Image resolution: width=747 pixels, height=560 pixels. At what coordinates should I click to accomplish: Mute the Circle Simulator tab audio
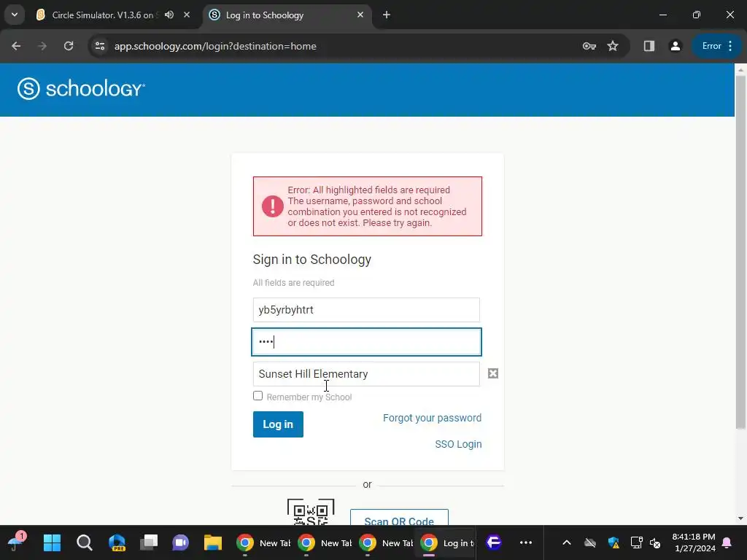coord(169,15)
